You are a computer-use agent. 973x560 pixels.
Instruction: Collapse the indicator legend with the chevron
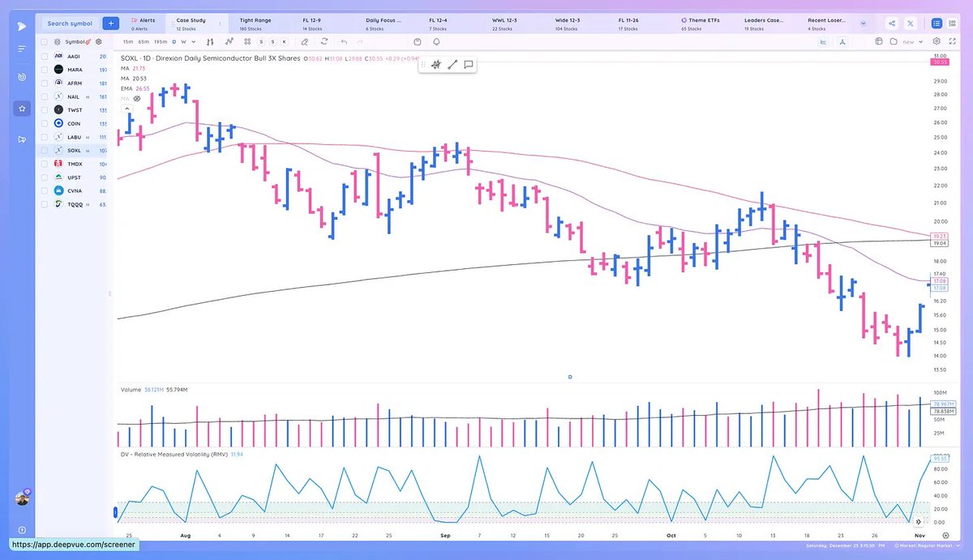pos(126,108)
